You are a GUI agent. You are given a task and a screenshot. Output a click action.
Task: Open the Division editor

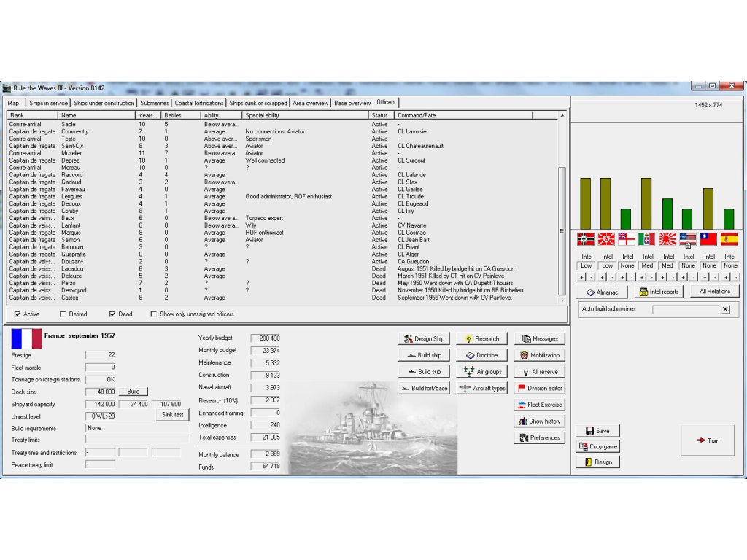coord(539,388)
